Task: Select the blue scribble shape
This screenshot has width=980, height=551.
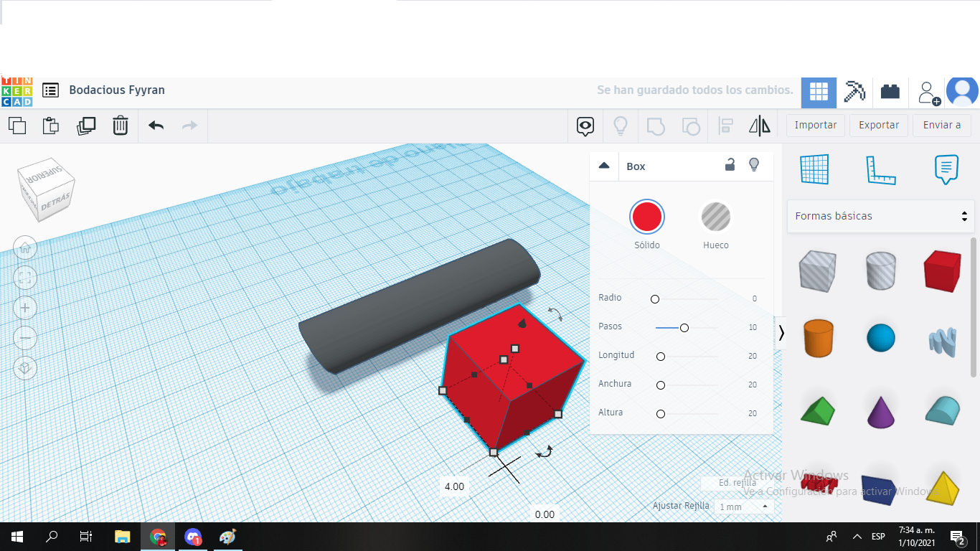Action: [942, 342]
